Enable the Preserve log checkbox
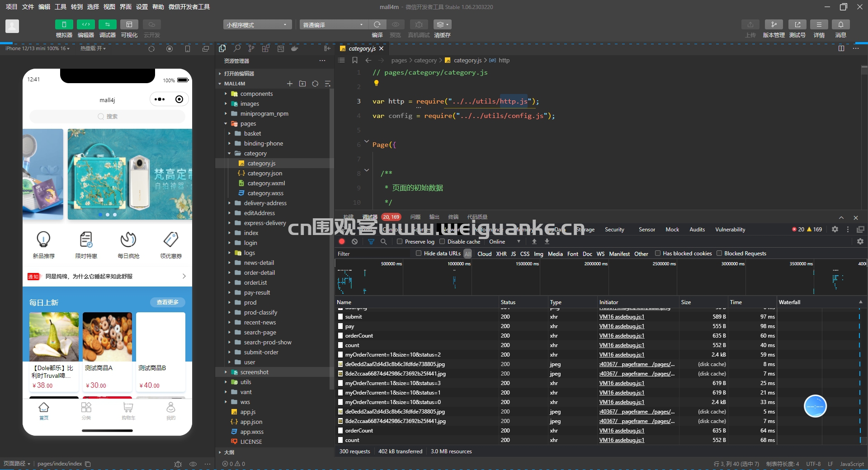868x470 pixels. 400,242
